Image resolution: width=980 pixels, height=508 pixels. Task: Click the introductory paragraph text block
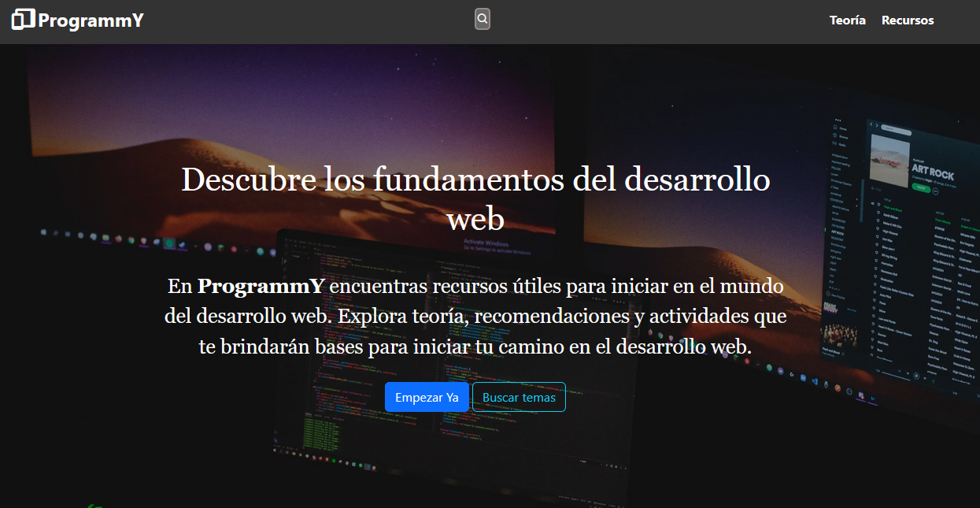475,316
